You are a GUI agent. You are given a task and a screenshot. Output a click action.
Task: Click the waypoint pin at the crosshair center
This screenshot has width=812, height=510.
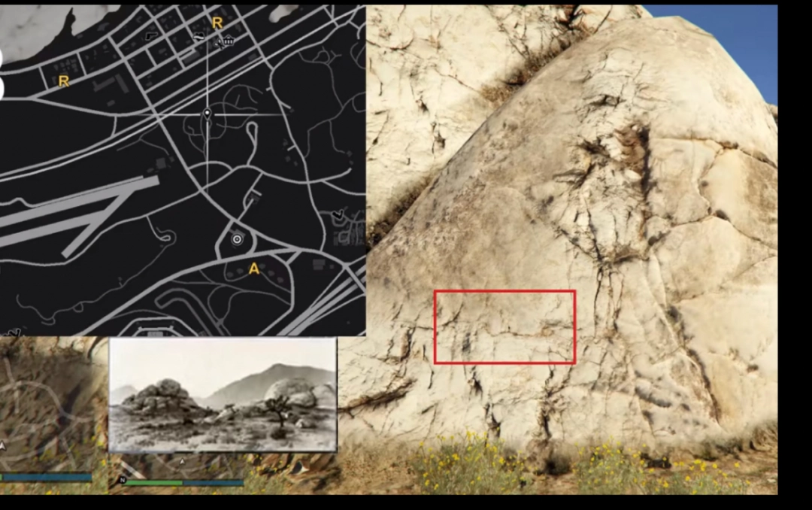[x=207, y=114]
